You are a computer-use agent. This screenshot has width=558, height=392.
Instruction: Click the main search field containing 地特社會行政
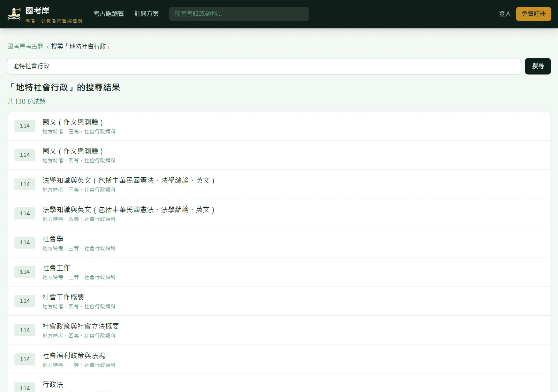tap(264, 66)
